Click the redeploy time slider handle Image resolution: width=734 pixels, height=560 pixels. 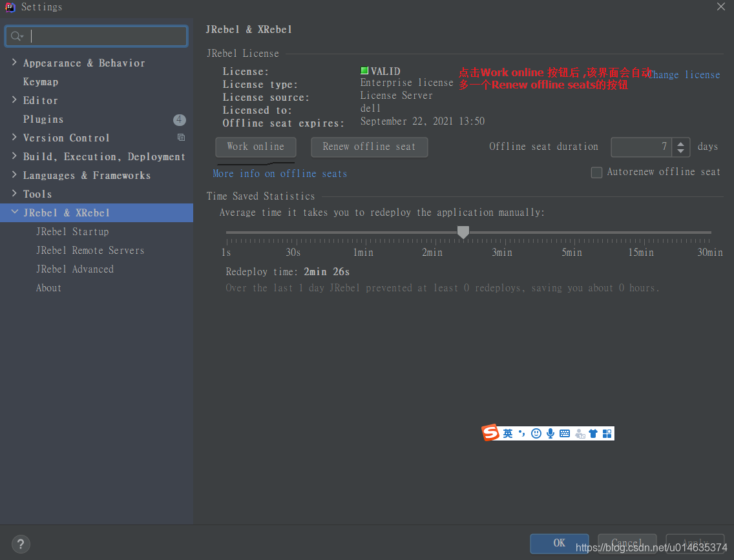point(463,232)
